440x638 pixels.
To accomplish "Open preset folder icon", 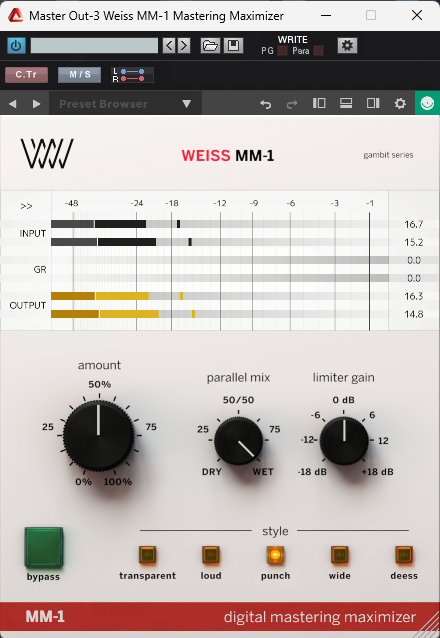I will click(x=210, y=46).
